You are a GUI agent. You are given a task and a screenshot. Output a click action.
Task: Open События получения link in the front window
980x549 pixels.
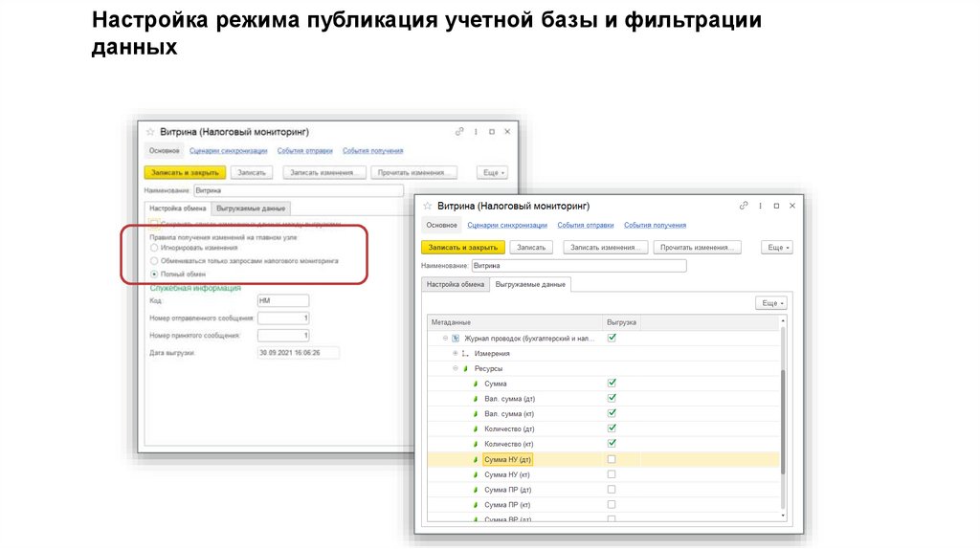pos(655,226)
